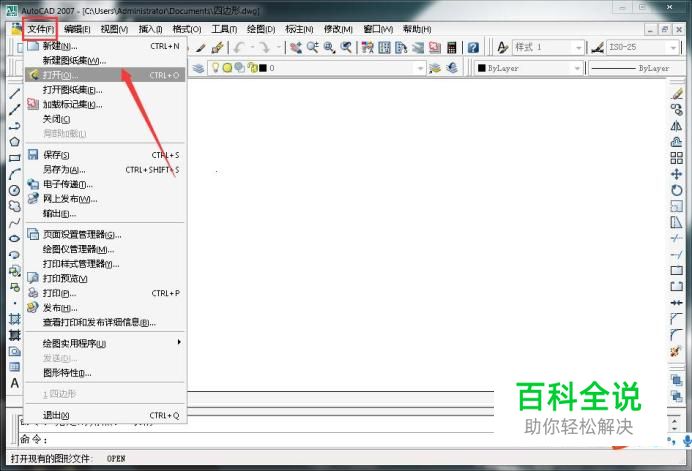Screen dimensions: 692x471
Task: Choose 新建(N)... from File menu
Action: point(105,46)
